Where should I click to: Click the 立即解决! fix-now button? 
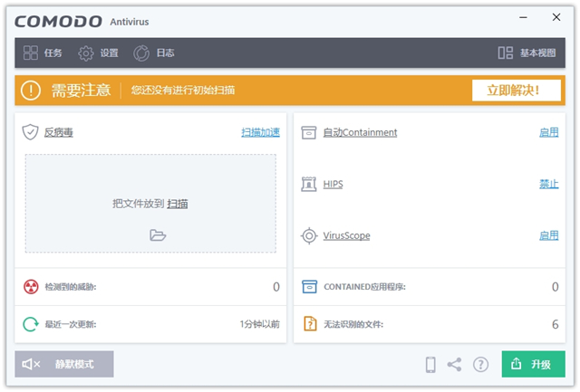(516, 91)
